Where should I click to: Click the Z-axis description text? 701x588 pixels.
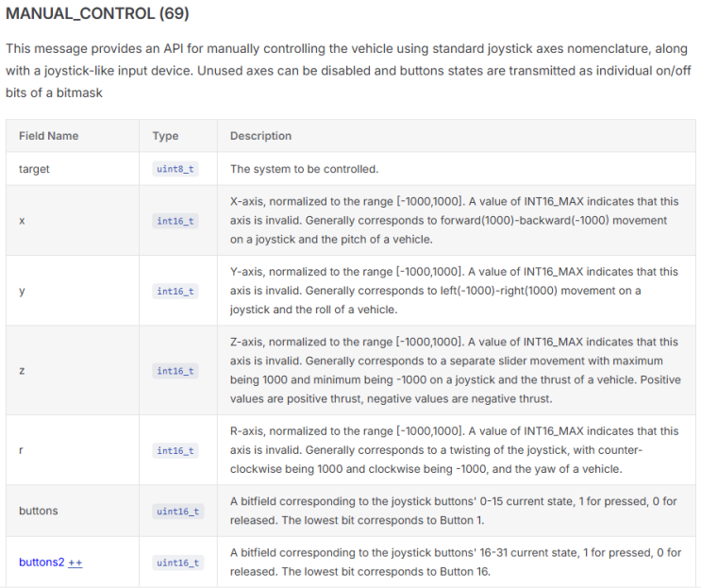pos(456,370)
